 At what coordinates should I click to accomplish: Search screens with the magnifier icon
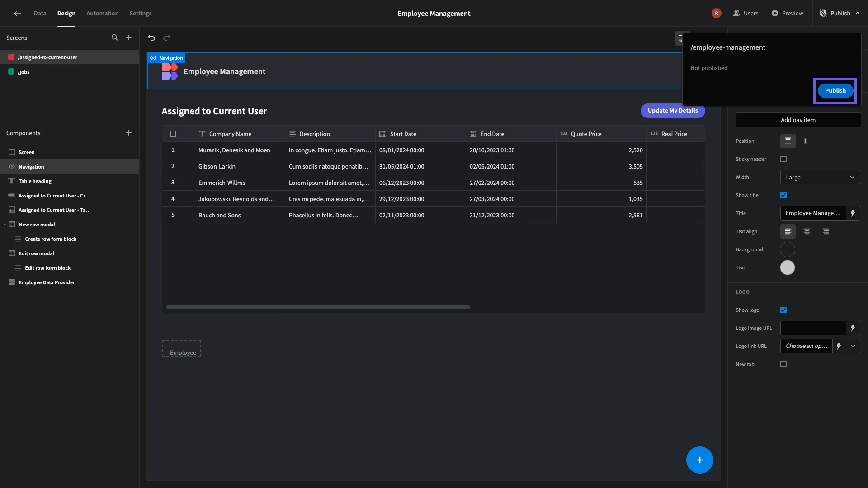[x=115, y=38]
